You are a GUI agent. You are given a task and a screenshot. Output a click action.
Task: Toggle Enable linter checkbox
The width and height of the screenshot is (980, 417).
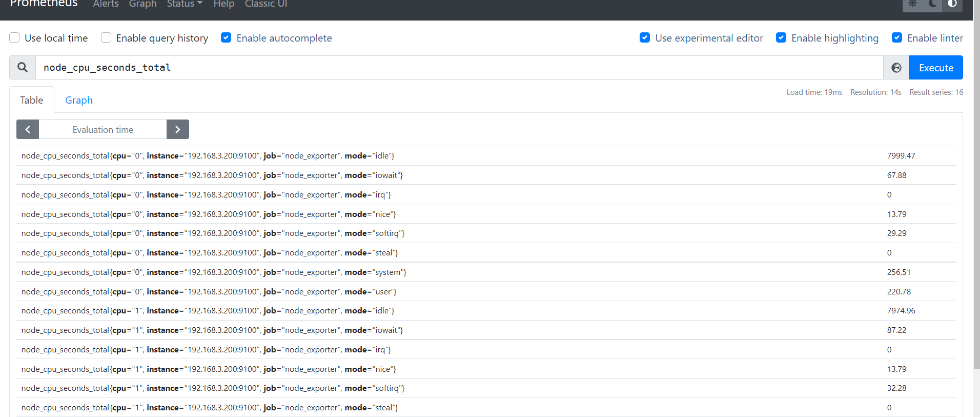897,37
